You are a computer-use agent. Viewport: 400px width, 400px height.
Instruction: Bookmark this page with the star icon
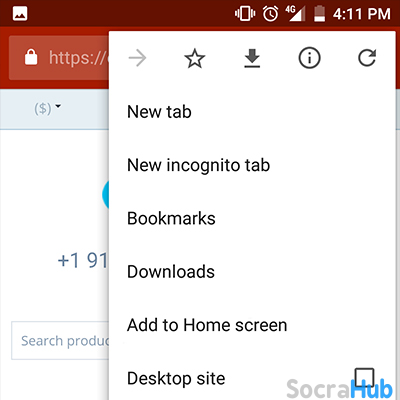pos(195,58)
